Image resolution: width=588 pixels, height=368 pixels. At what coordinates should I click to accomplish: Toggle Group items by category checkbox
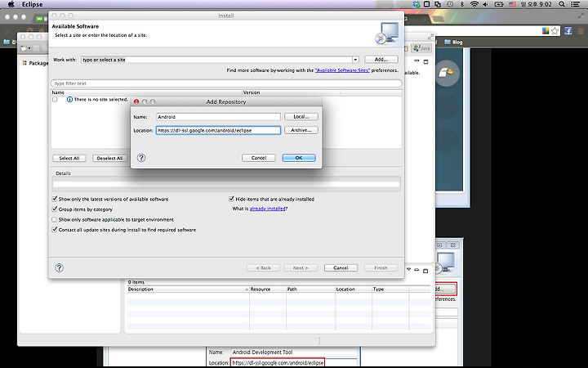click(55, 209)
